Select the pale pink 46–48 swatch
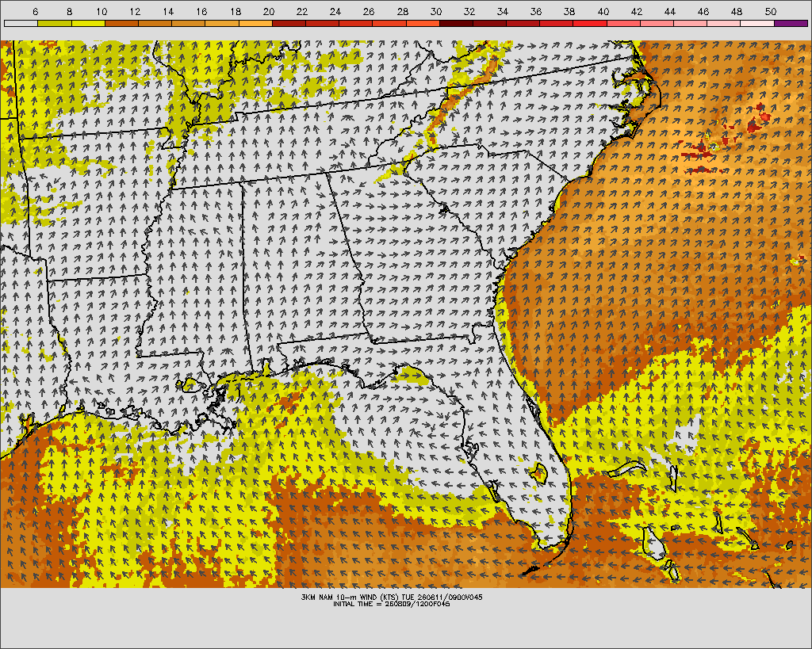The image size is (812, 649). click(724, 23)
